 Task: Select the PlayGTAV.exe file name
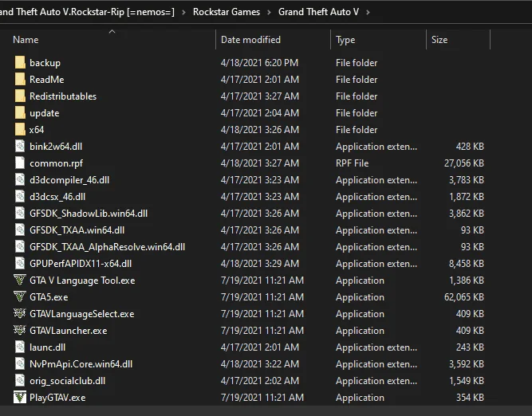point(57,398)
